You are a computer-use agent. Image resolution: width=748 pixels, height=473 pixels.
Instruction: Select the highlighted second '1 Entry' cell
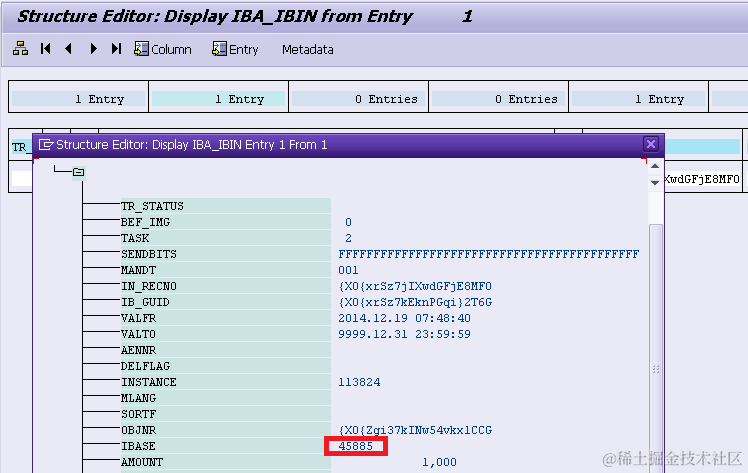click(218, 99)
